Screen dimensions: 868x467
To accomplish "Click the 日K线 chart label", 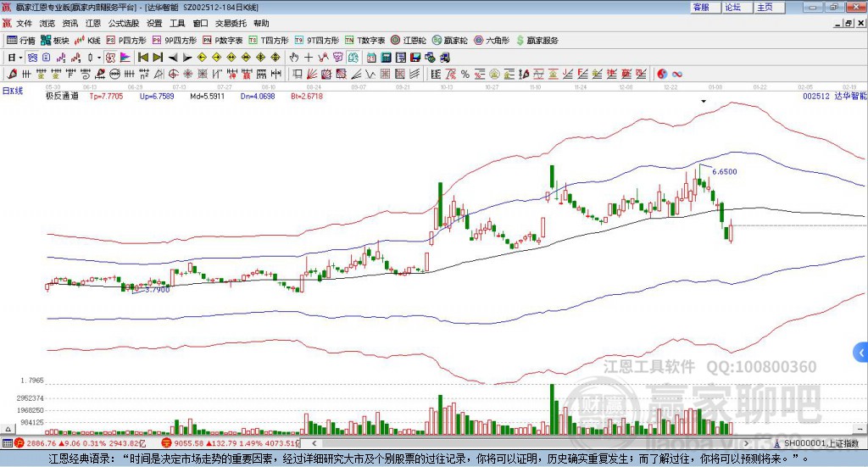I will point(13,92).
